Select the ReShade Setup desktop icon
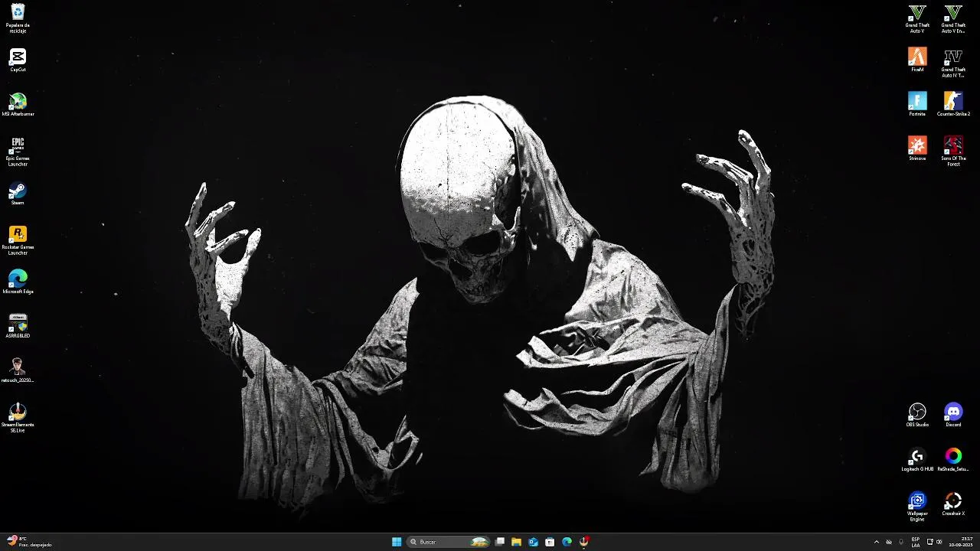The image size is (980, 551). point(953,460)
